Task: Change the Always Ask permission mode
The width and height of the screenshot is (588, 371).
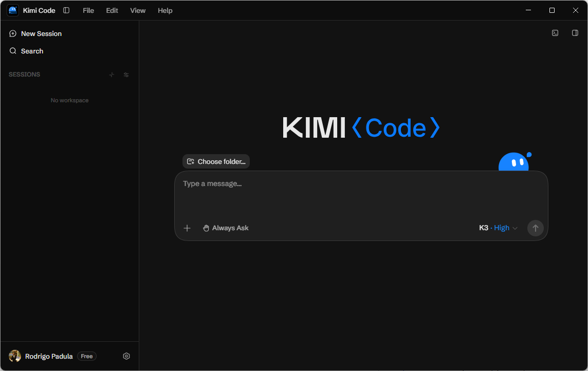Action: coord(226,228)
